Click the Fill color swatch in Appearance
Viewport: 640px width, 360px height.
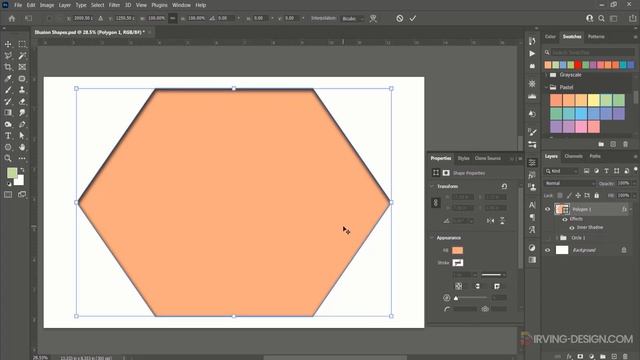458,250
